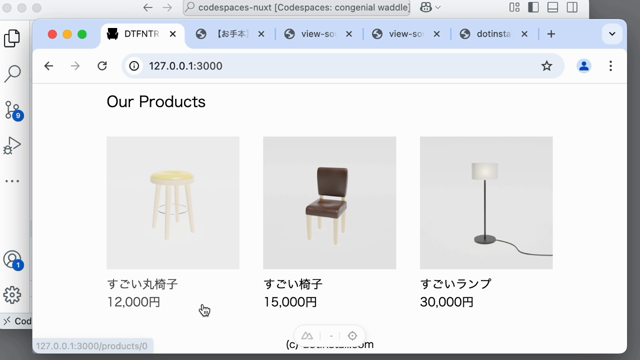Click the yellow round stool product image
The image size is (640, 360).
pos(173,203)
